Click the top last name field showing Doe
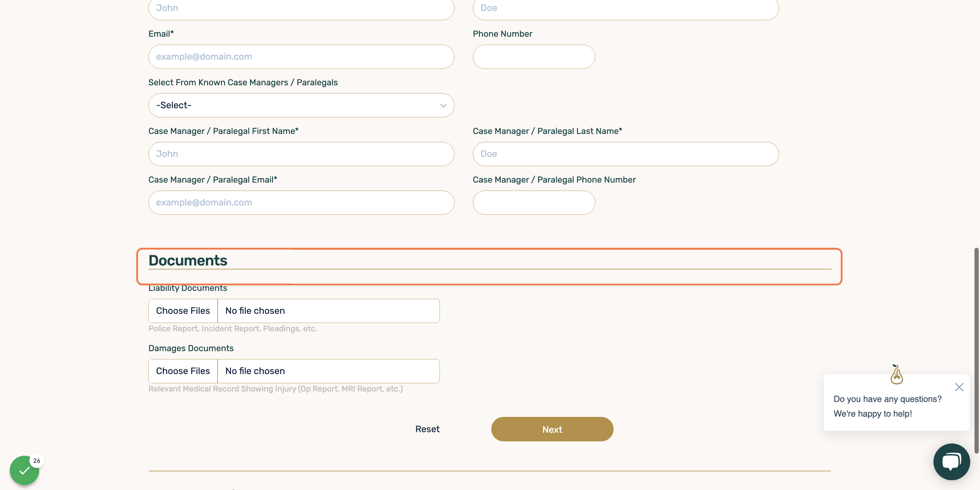980x490 pixels. click(x=626, y=8)
